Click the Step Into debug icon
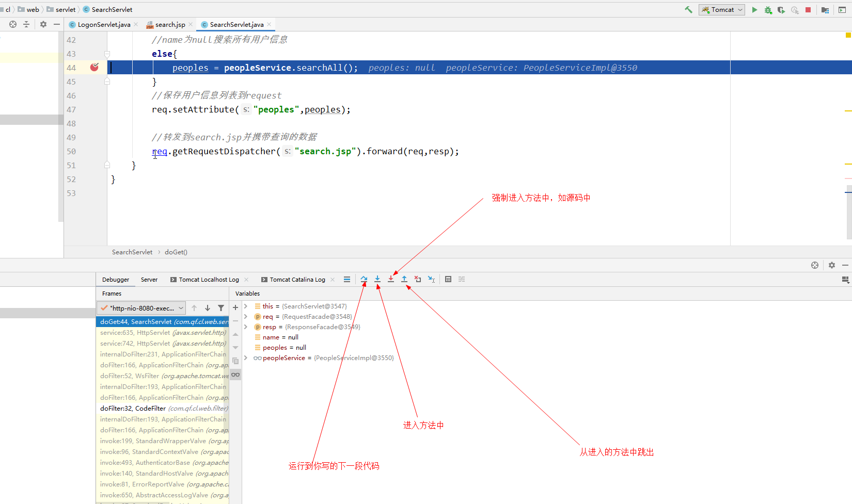 click(x=377, y=279)
